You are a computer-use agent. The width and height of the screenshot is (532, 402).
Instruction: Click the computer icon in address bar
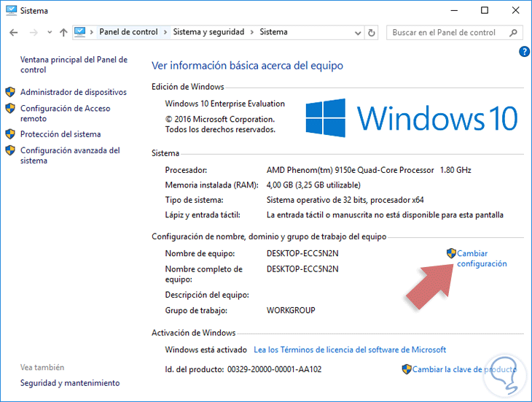click(x=79, y=32)
